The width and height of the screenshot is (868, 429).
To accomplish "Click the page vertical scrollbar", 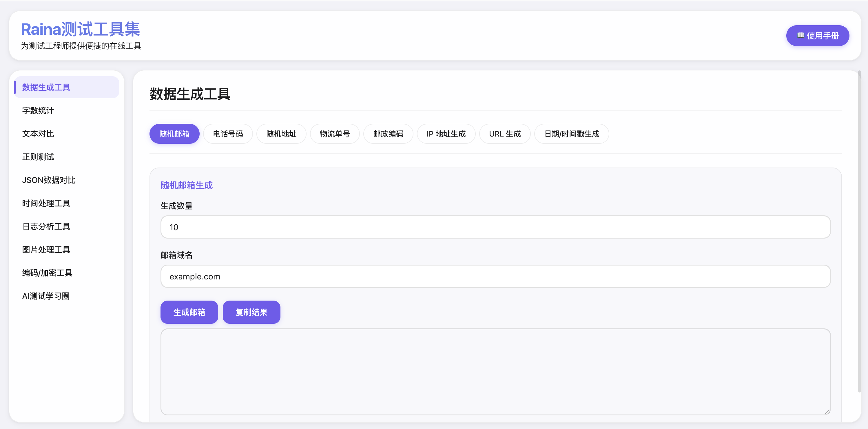I will point(859,231).
